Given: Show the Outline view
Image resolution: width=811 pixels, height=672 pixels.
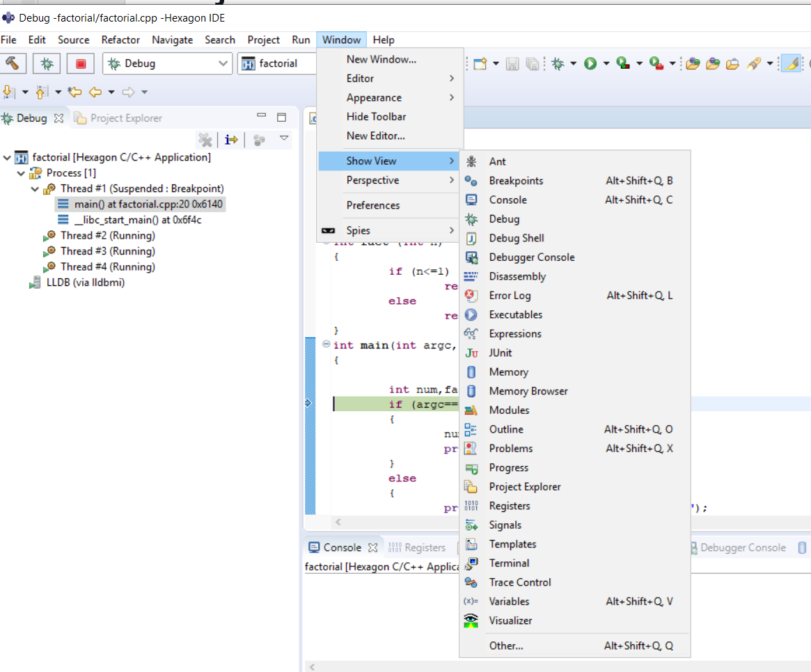Looking at the screenshot, I should pyautogui.click(x=574, y=429).
